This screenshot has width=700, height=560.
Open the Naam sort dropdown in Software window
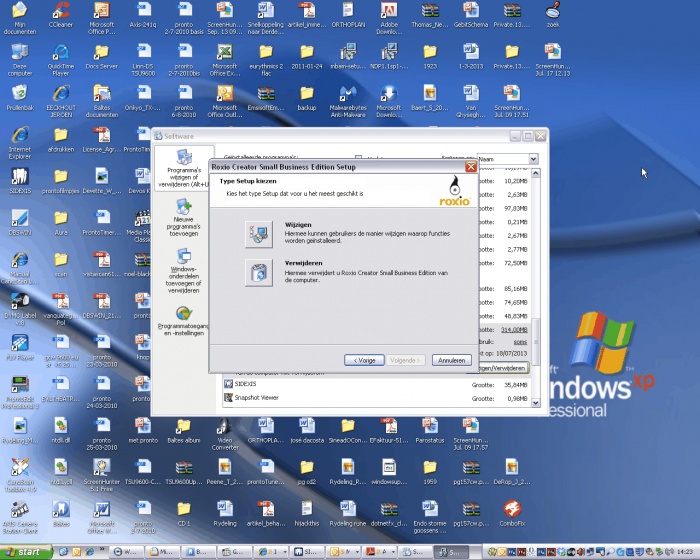tap(533, 159)
